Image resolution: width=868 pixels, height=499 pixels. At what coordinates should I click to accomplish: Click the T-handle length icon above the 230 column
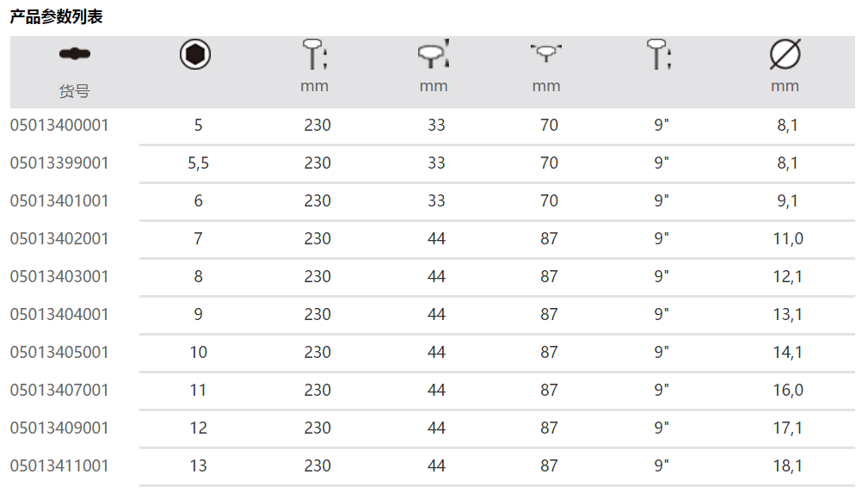(x=315, y=54)
